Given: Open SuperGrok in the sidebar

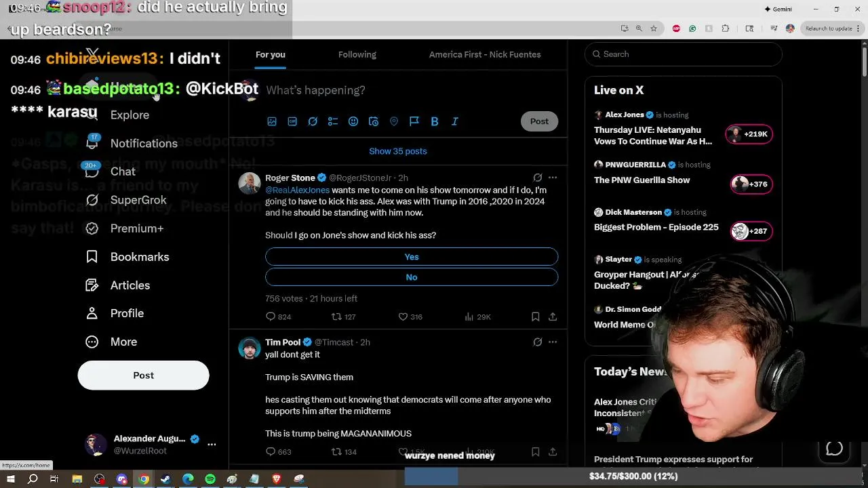Looking at the screenshot, I should coord(126,200).
